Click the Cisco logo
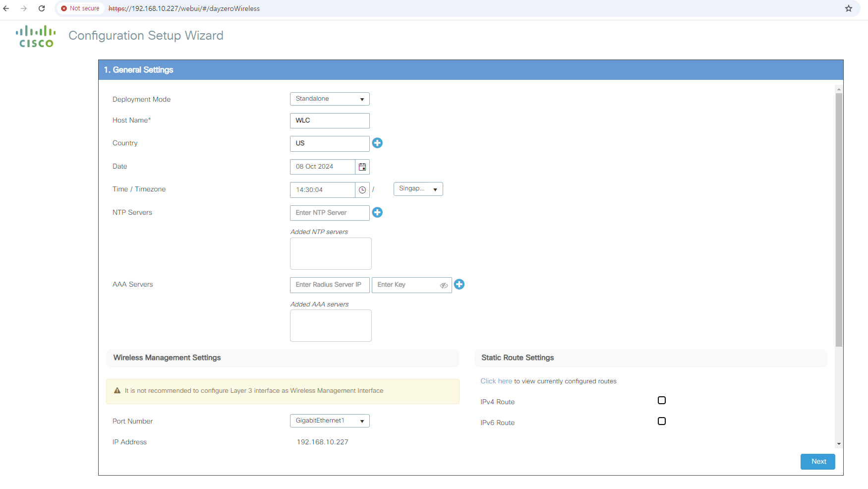This screenshot has height=489, width=868. [x=36, y=36]
